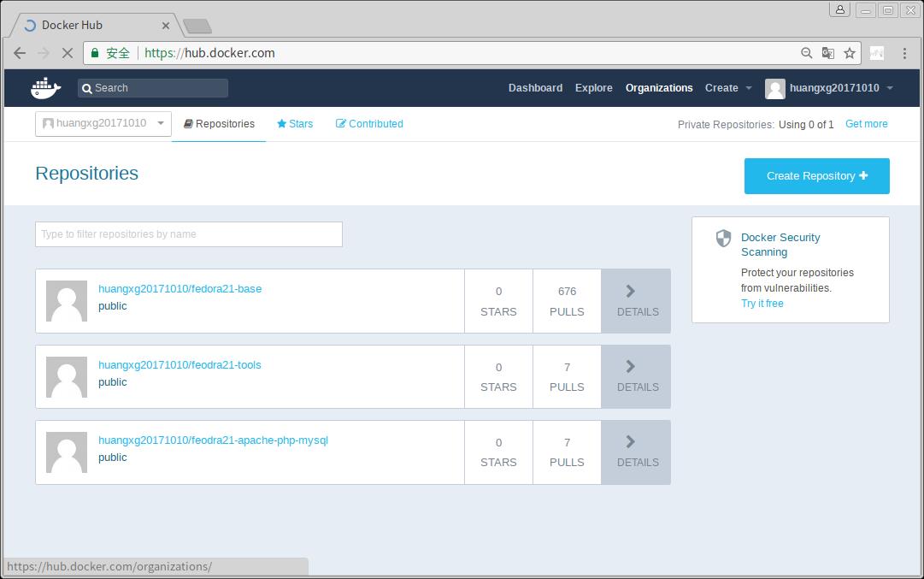View DETAILS of feodra21-tools repository
924x579 pixels.
coord(636,377)
